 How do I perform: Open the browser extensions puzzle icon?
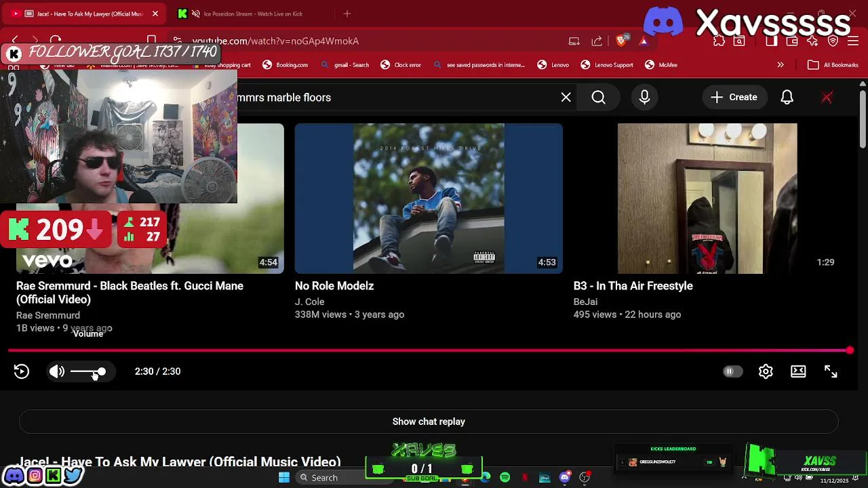pyautogui.click(x=719, y=41)
